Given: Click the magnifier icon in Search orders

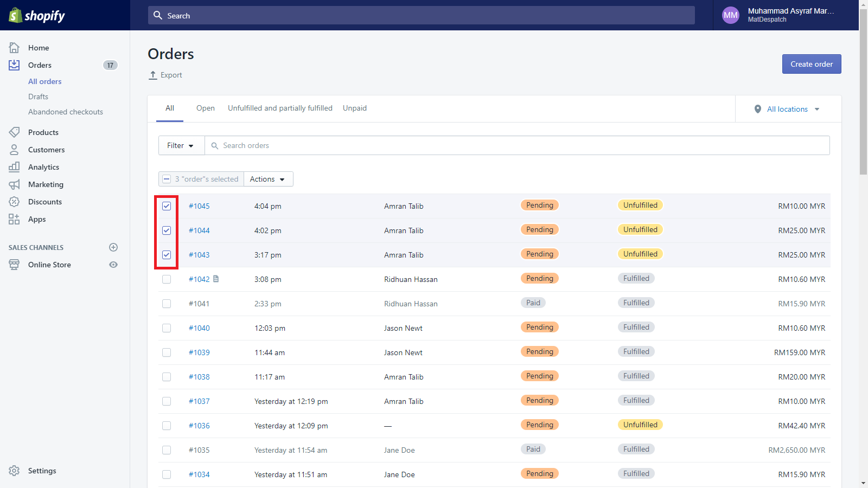Looking at the screenshot, I should (x=215, y=146).
